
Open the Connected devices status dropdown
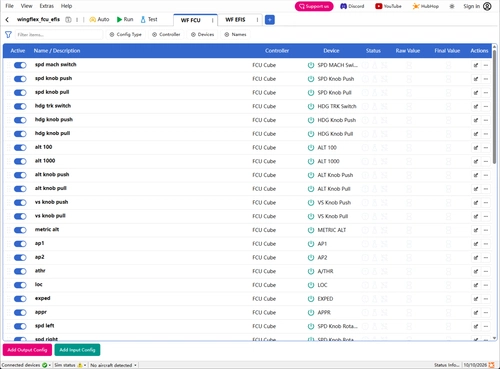[x=26, y=365]
